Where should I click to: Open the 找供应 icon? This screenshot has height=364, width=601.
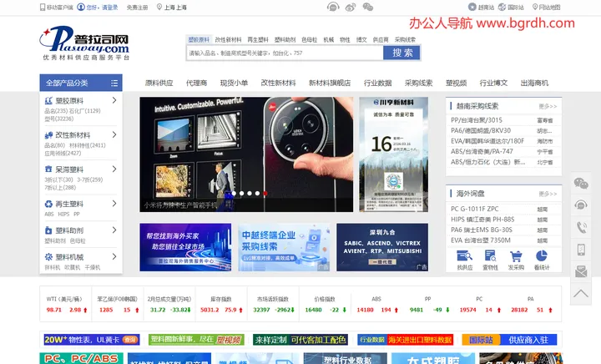coord(464,255)
